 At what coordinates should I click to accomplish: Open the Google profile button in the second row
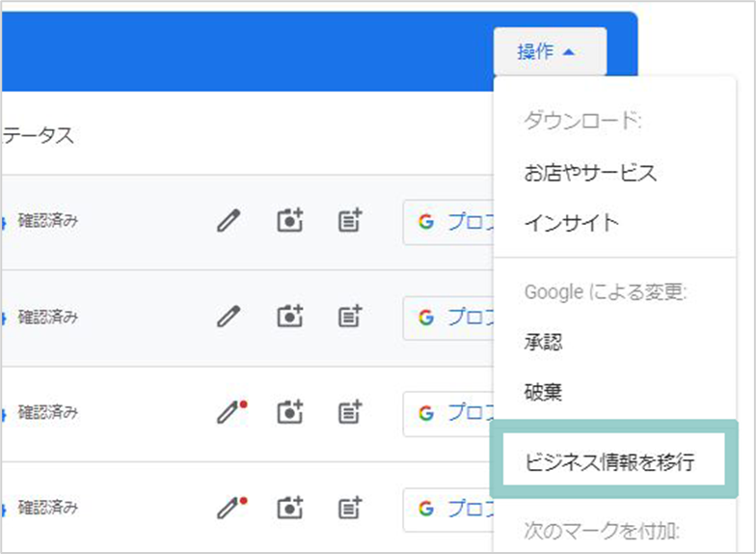click(x=448, y=319)
